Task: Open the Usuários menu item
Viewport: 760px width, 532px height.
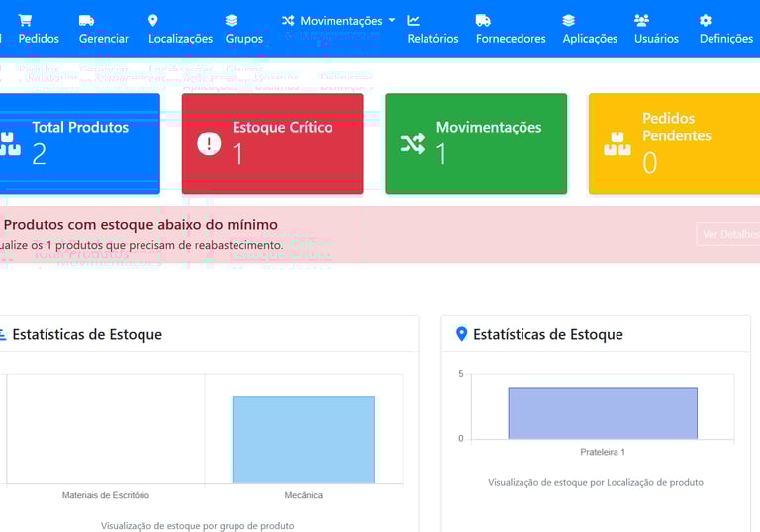Action: (656, 29)
